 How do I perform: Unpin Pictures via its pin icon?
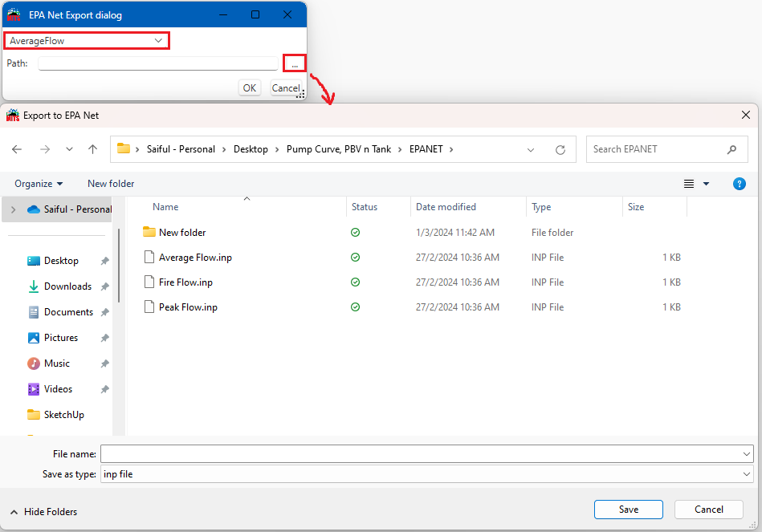[104, 338]
